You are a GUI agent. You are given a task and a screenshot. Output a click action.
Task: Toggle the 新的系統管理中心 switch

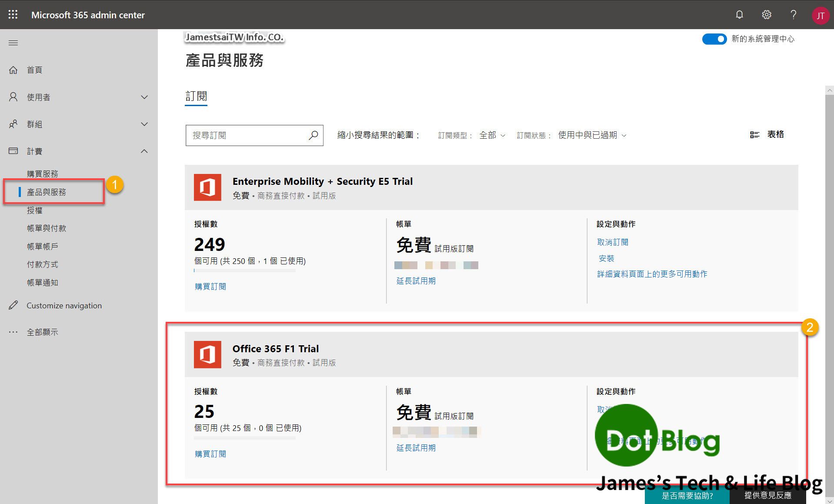[x=714, y=39]
